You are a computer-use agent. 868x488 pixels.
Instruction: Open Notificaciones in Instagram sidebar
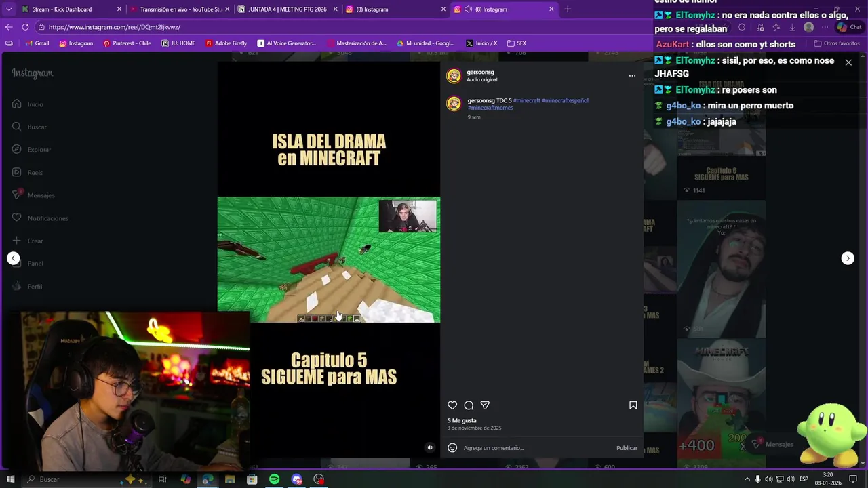40,218
